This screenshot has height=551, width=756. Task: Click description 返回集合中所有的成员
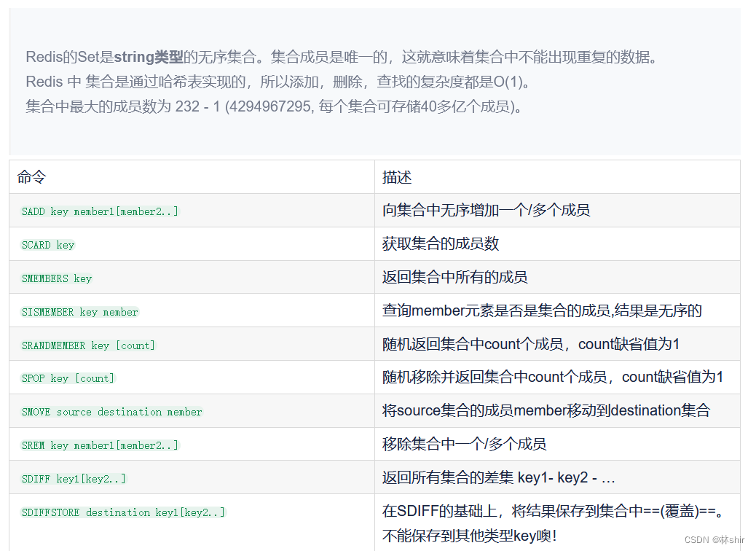pyautogui.click(x=454, y=277)
